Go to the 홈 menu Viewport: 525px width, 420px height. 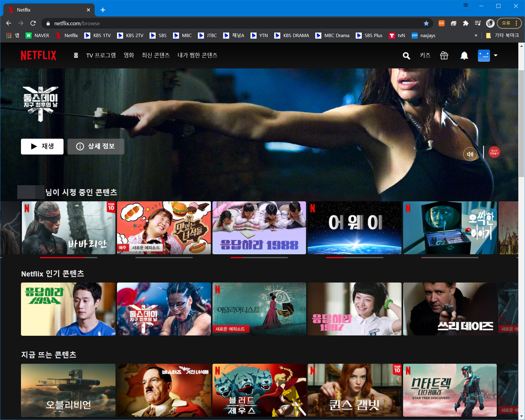[76, 55]
